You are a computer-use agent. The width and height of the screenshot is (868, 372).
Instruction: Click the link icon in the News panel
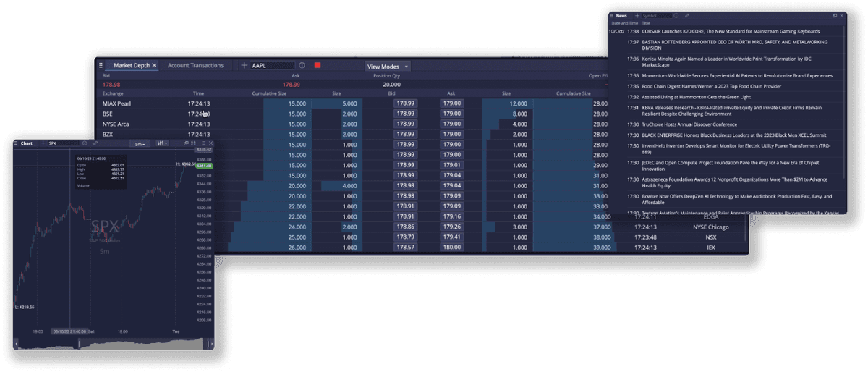coord(686,15)
